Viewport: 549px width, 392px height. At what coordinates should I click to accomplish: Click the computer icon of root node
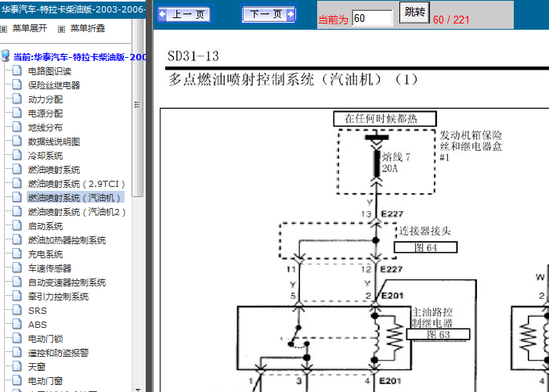coord(5,56)
